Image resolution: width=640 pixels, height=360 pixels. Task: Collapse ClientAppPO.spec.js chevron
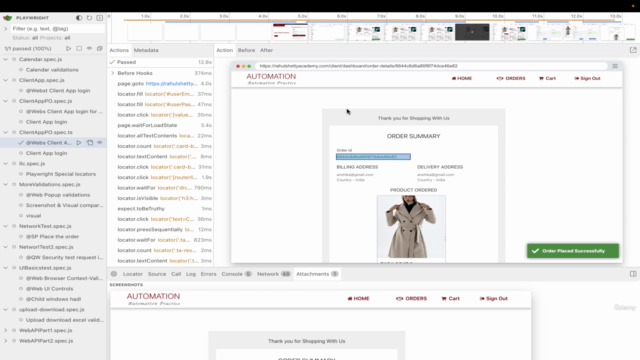[6, 101]
